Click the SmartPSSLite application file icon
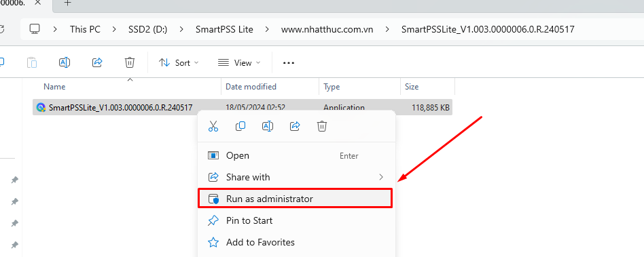Viewport: 644px width, 257px height. (41, 108)
